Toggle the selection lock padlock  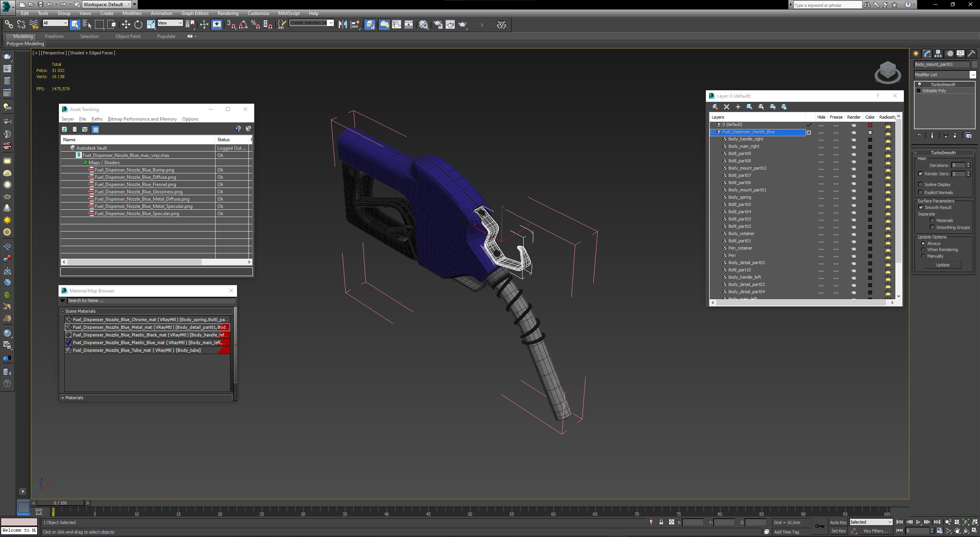(661, 522)
